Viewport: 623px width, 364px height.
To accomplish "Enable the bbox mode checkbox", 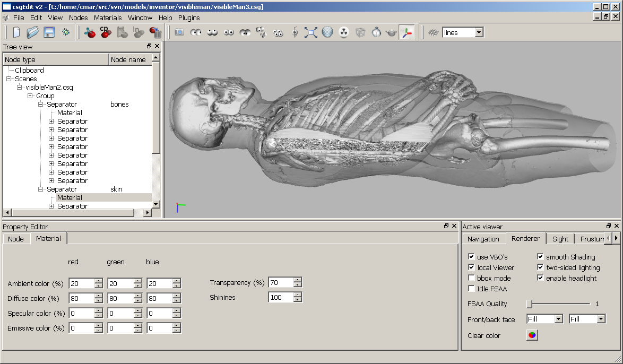I will (x=471, y=278).
